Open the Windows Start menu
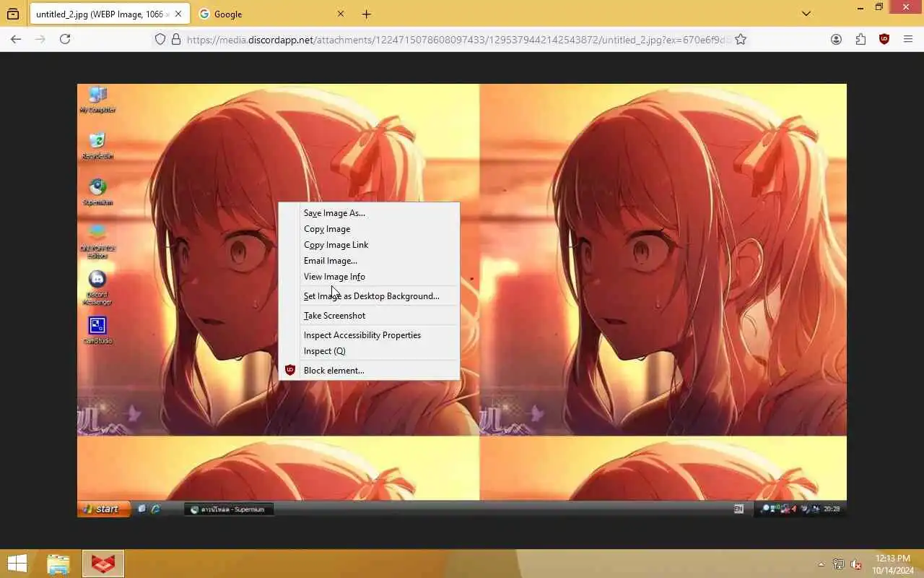The image size is (924, 578). pos(17,564)
